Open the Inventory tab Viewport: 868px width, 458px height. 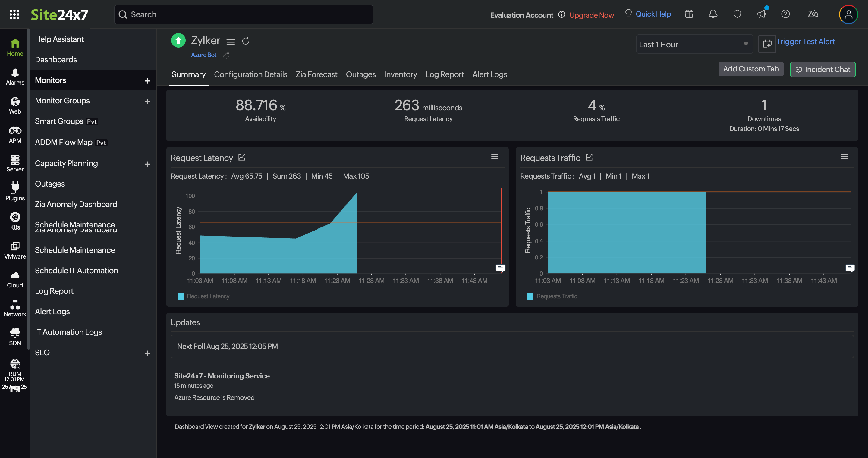400,74
